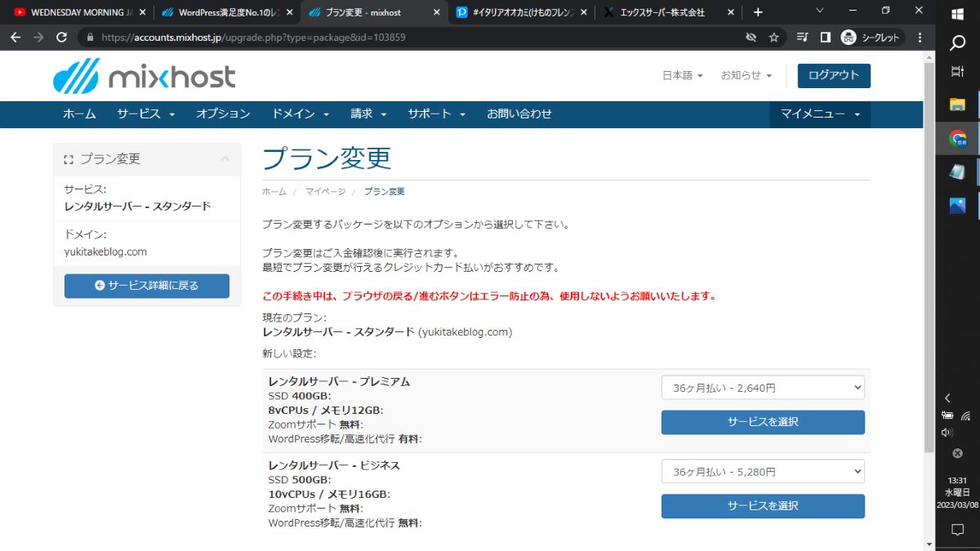Go to ホーム in the navigation bar
This screenshot has width=980, height=551.
(x=79, y=114)
